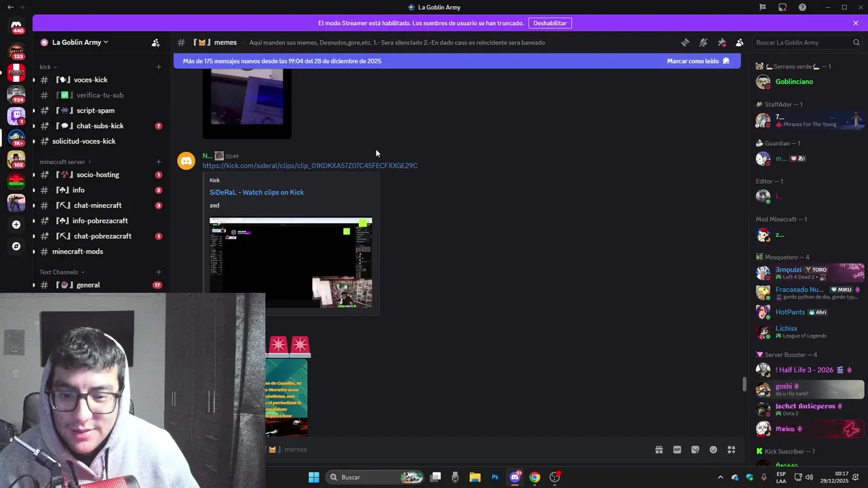Add a channel to minecraft server category
868x488 pixels.
pos(159,162)
